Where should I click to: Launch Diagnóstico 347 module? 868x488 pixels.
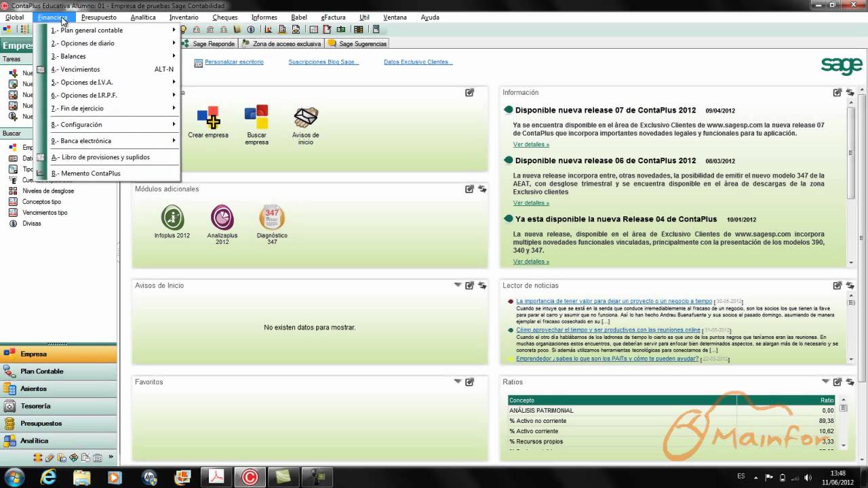coord(272,224)
